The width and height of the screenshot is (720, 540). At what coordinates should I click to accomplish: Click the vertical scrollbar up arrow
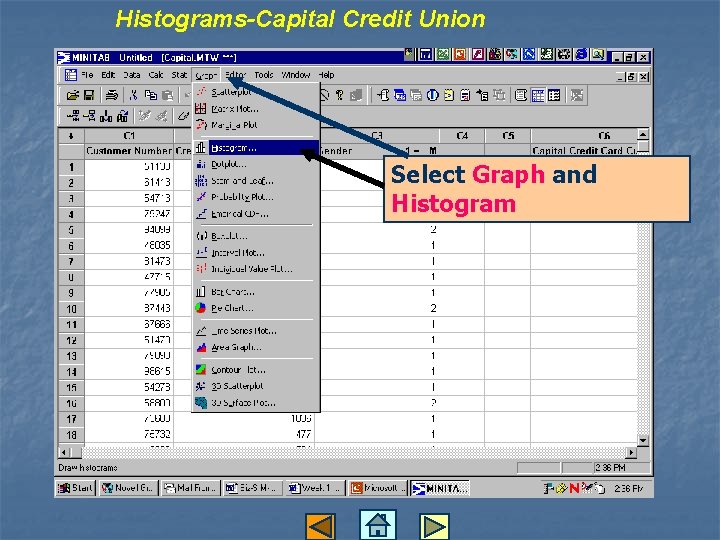643,135
